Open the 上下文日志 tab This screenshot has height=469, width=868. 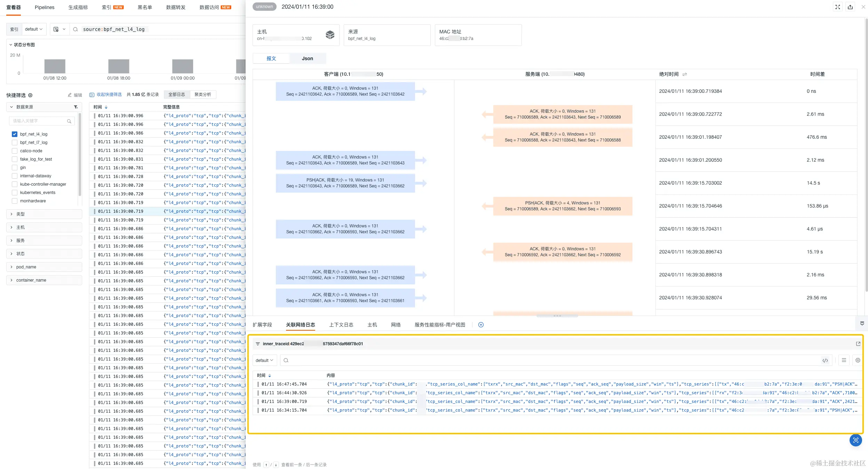tap(341, 325)
